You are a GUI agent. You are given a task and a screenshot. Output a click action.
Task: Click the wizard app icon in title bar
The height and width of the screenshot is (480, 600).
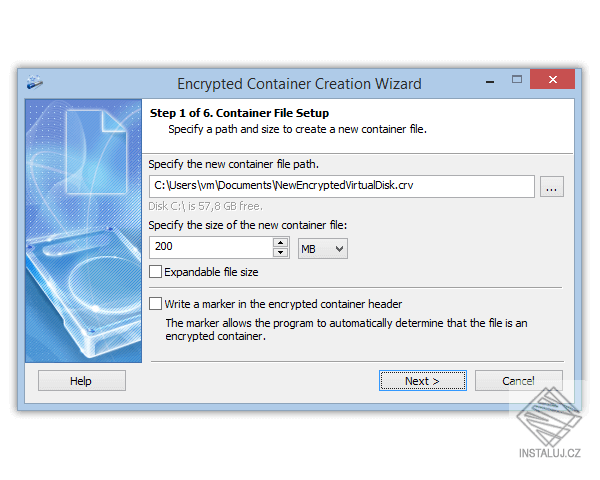point(35,82)
